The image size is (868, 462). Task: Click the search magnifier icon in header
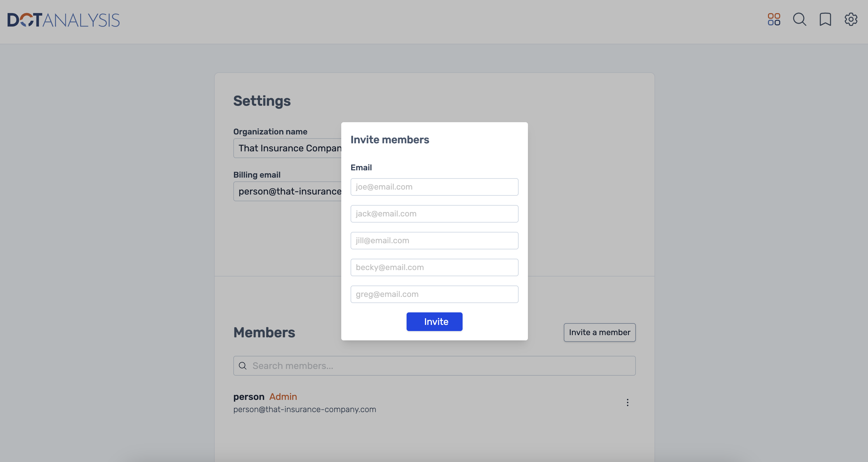click(x=799, y=20)
